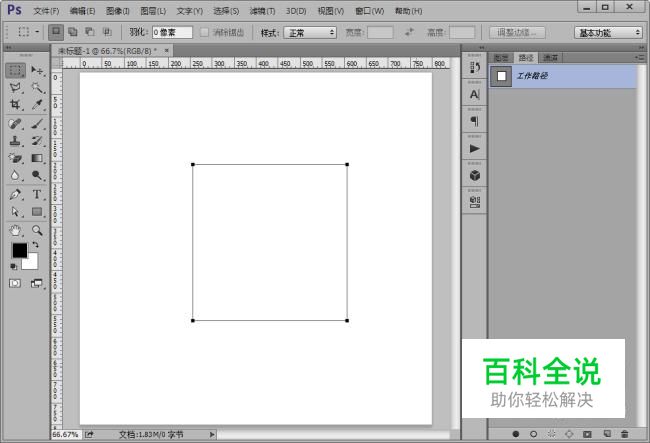
Task: Choose New Selection mode
Action: point(56,32)
